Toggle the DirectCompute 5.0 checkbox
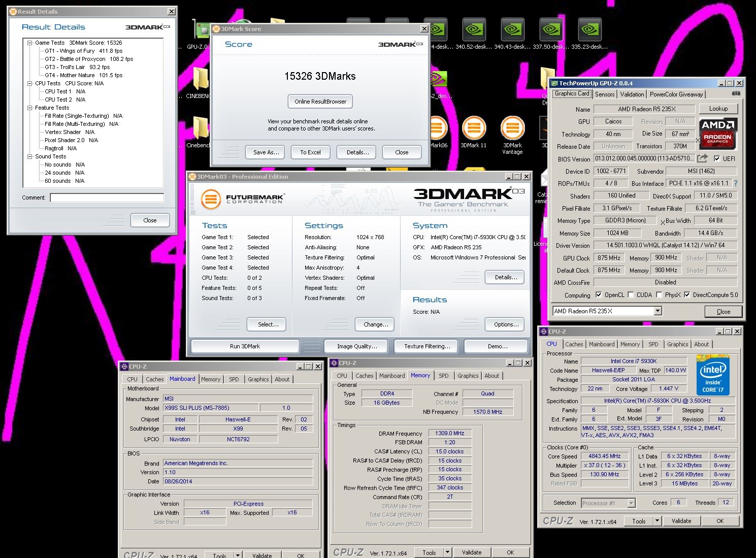 [x=687, y=294]
